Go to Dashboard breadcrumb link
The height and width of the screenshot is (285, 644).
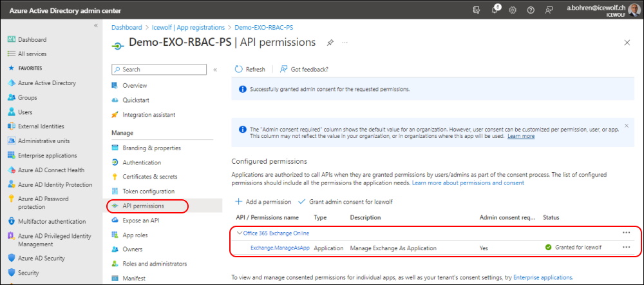(126, 27)
